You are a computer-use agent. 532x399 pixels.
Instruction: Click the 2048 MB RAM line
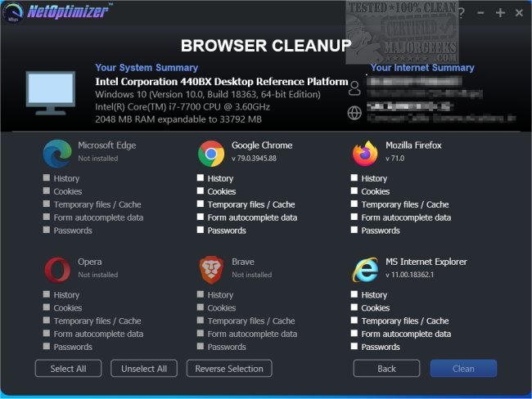tap(178, 119)
